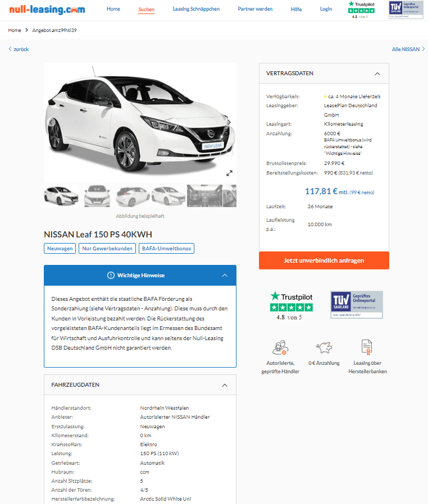
Task: Select the rear-view car thumbnail
Action: [x=133, y=196]
